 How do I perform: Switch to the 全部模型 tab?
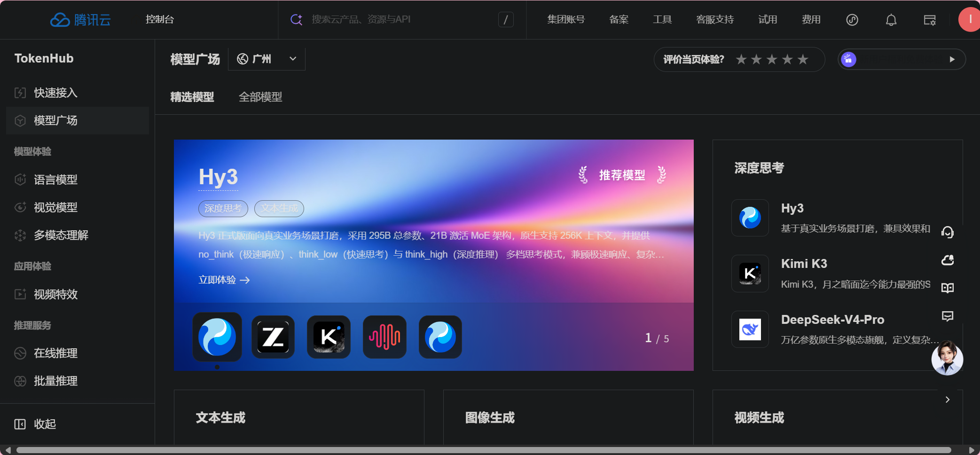[260, 97]
